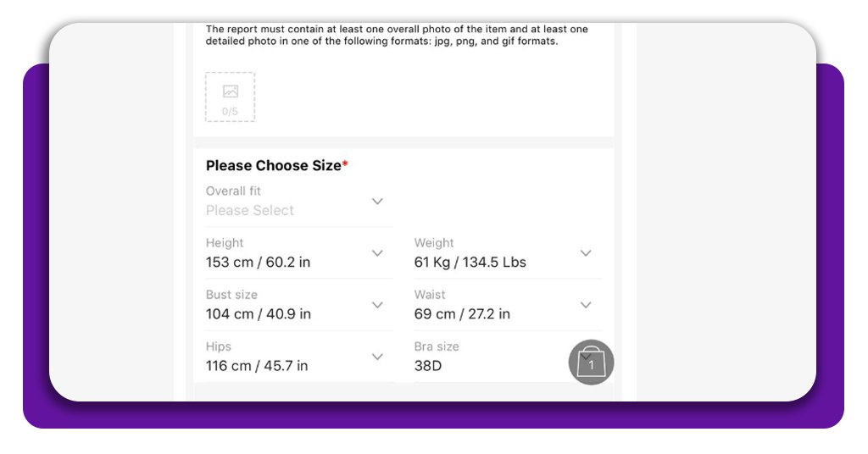868x454 pixels.
Task: Expand the Overall fit chevron arrow
Action: [x=378, y=201]
